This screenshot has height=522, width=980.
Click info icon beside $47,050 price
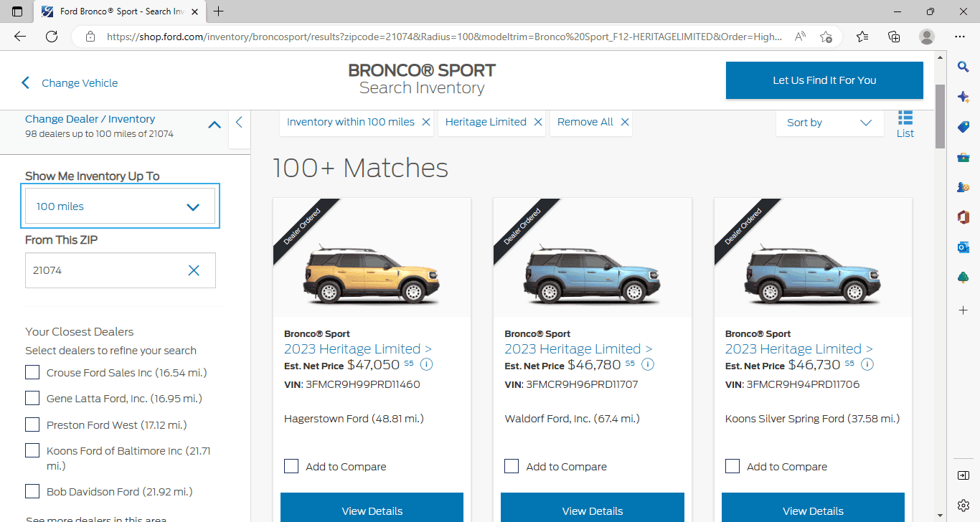[x=426, y=364]
